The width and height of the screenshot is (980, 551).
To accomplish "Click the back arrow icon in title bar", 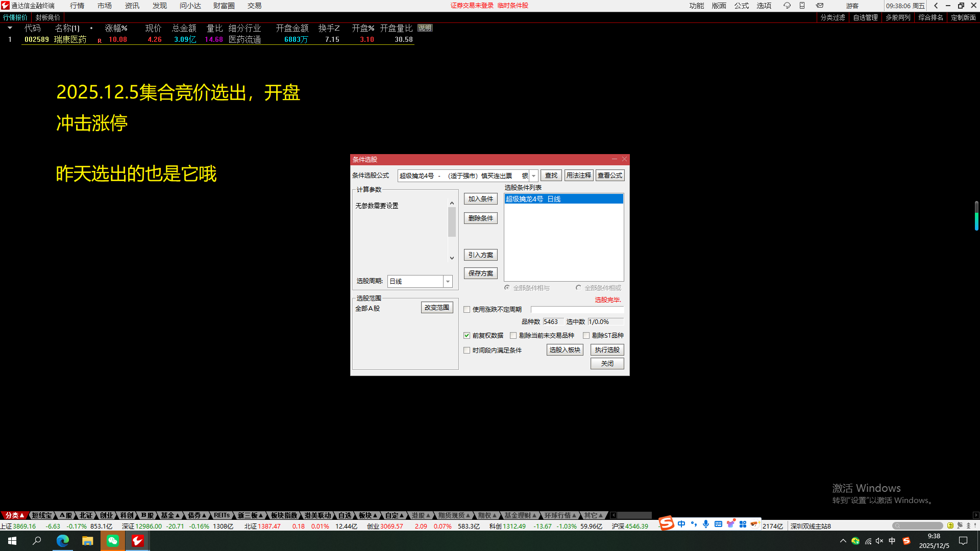I will 936,6.
